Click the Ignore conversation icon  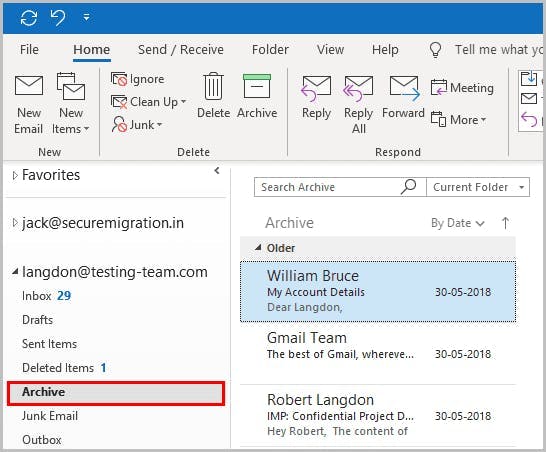coord(119,79)
